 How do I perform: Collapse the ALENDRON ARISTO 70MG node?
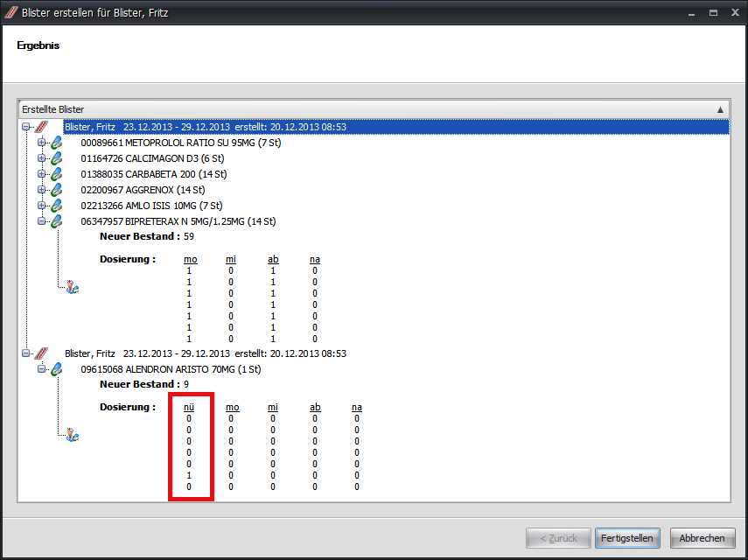click(x=41, y=369)
